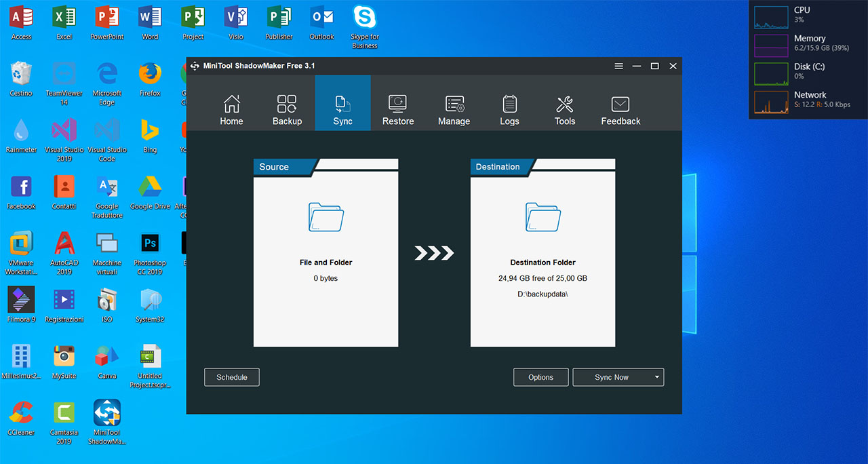The image size is (868, 464).
Task: Expand the Sync Now dropdown arrow
Action: pos(657,377)
